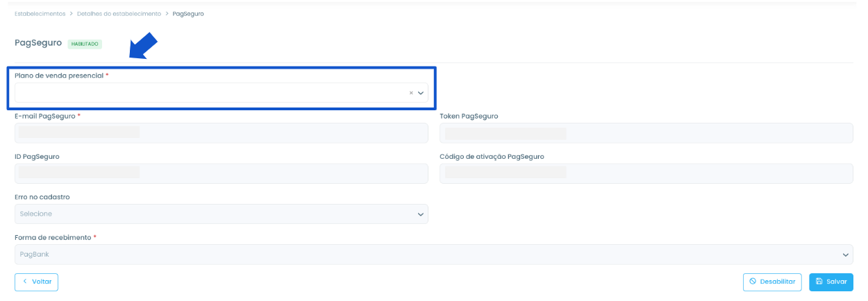Click the Forma de recebimento label
This screenshot has height=301, width=868.
coord(53,237)
